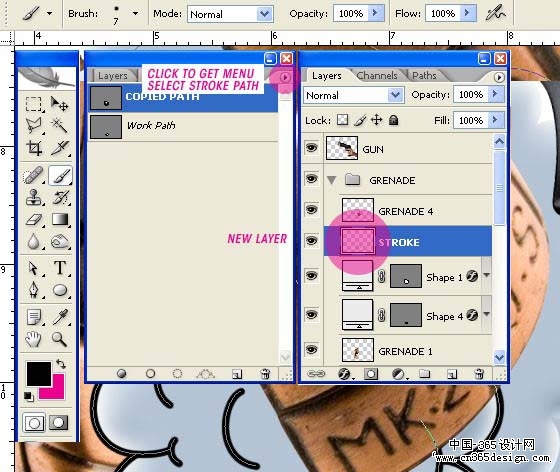Select the Magic Wand tool
560x472 pixels.
coord(60,126)
